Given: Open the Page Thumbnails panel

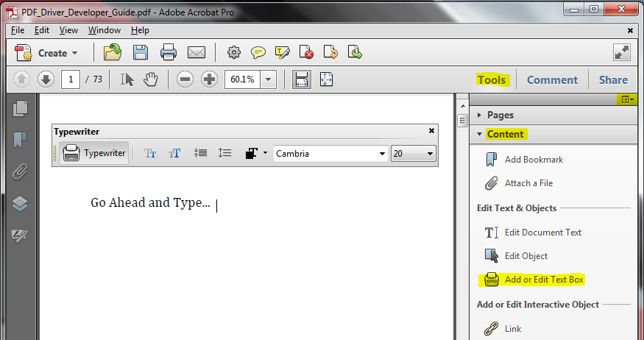Looking at the screenshot, I should (20, 108).
